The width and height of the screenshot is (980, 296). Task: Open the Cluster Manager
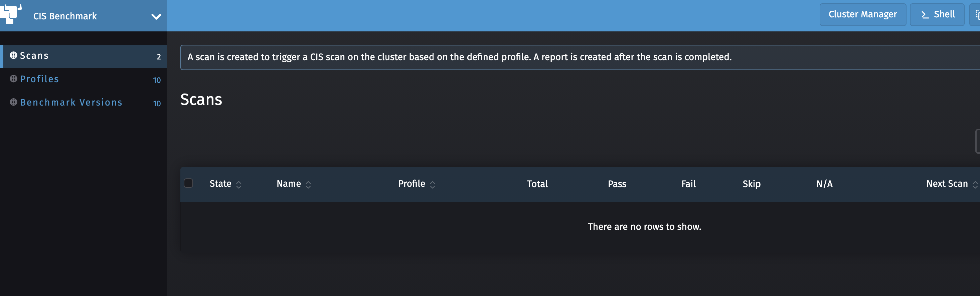(862, 14)
